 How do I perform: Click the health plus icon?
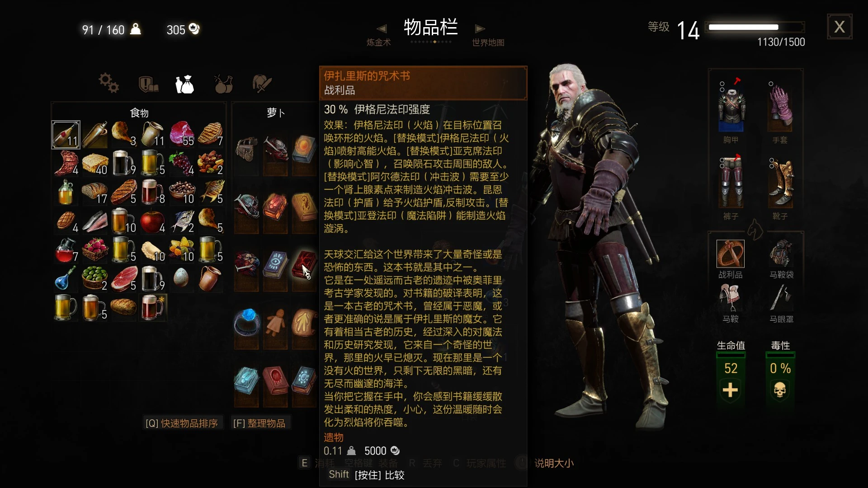click(x=731, y=389)
